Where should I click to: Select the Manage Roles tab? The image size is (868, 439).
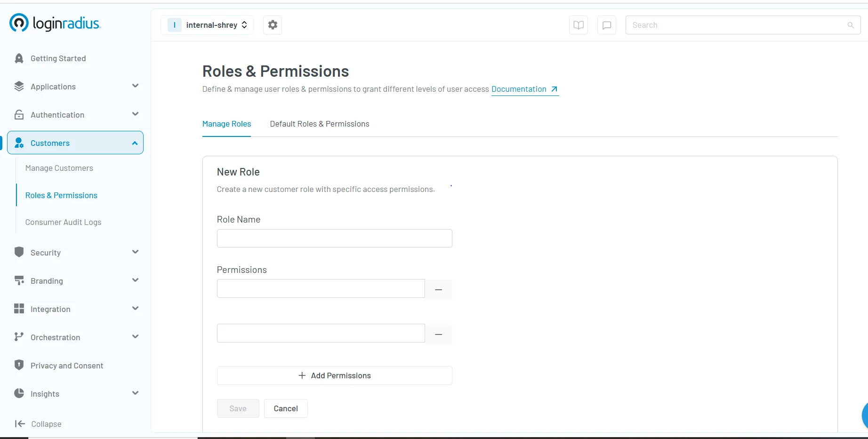(x=226, y=124)
